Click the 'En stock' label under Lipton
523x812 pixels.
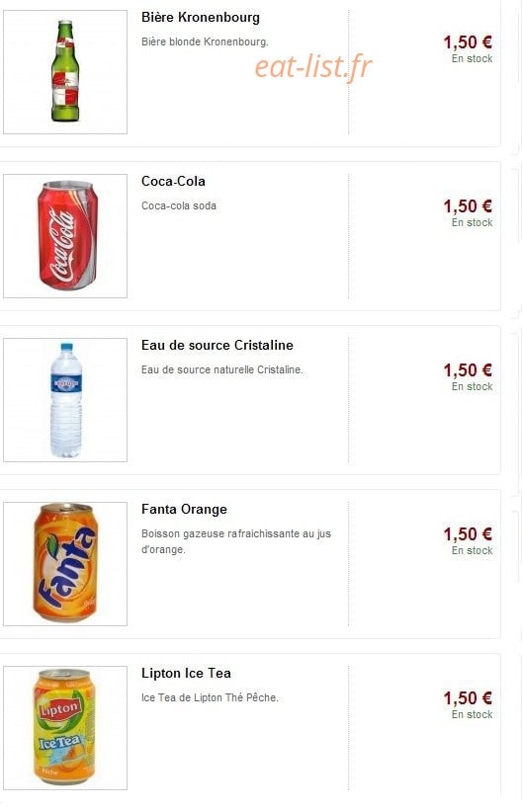[x=472, y=714]
